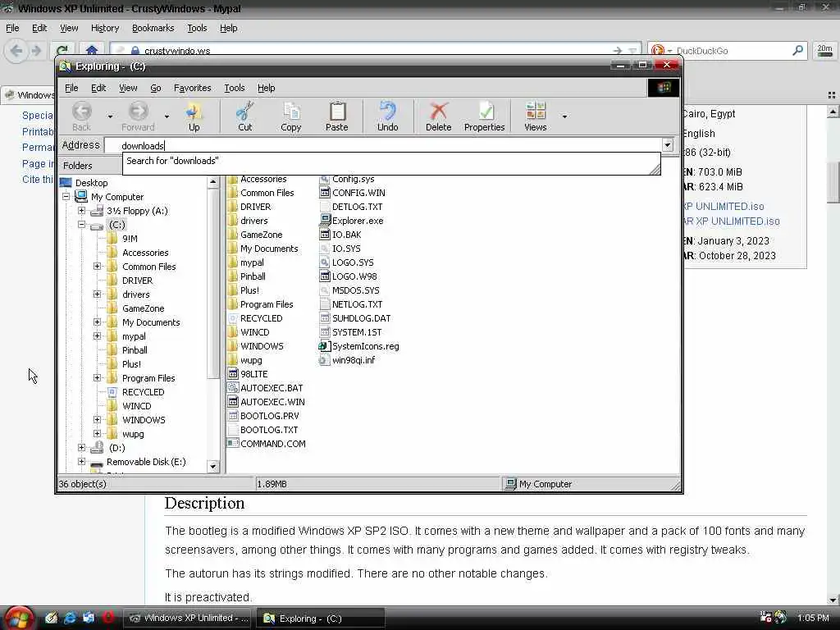The width and height of the screenshot is (840, 630).
Task: Click folder tree scroll down arrow
Action: coord(213,466)
